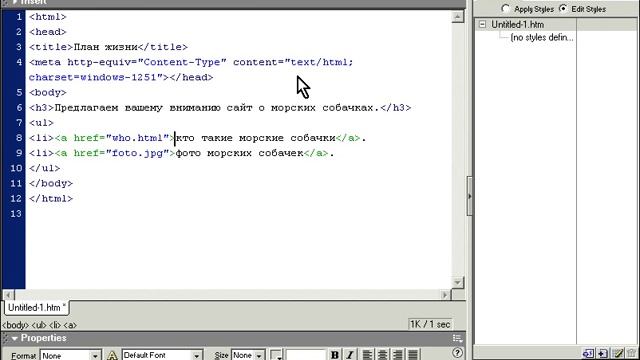This screenshot has width=640, height=360.
Task: Click line number 1 in gutter
Action: coord(19,17)
